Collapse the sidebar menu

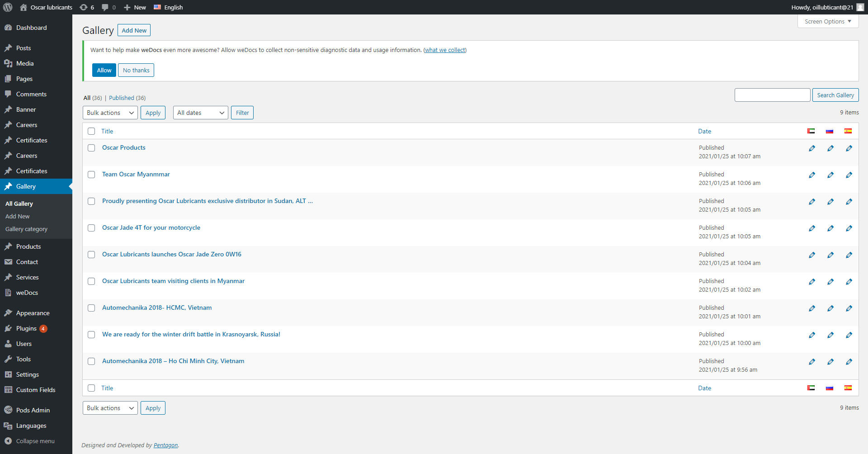36,441
